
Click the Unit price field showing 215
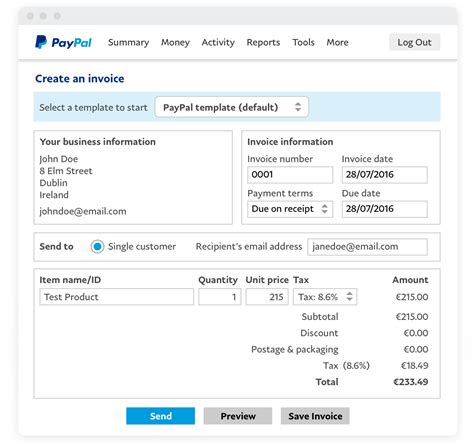click(x=267, y=297)
